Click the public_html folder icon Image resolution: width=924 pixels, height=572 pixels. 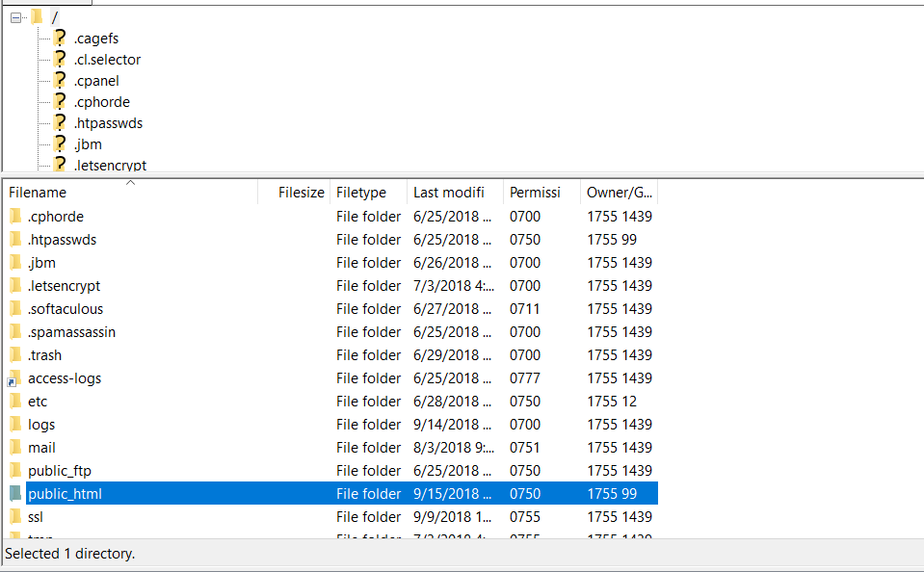pos(14,494)
